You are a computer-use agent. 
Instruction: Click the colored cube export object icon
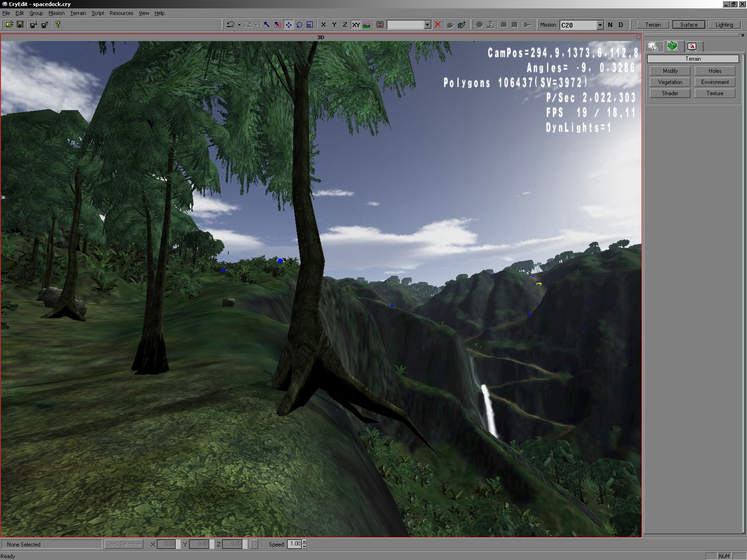coord(462,25)
